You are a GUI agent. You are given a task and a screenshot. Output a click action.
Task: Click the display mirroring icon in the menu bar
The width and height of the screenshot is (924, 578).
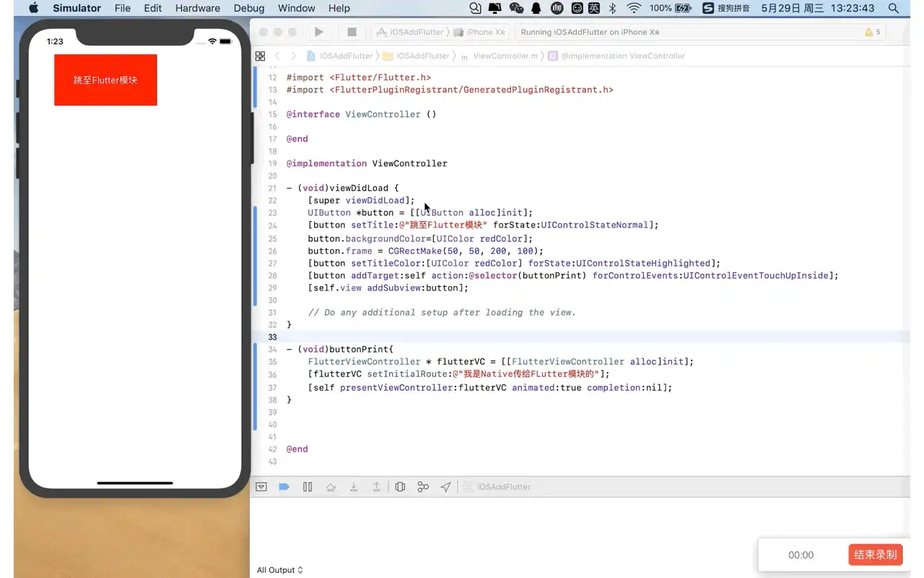click(495, 8)
